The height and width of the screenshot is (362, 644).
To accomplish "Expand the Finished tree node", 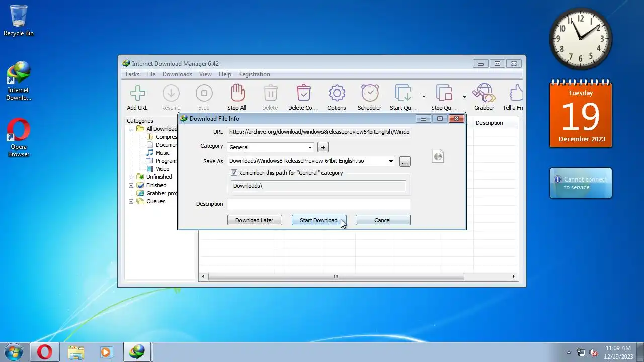I will click(x=131, y=185).
